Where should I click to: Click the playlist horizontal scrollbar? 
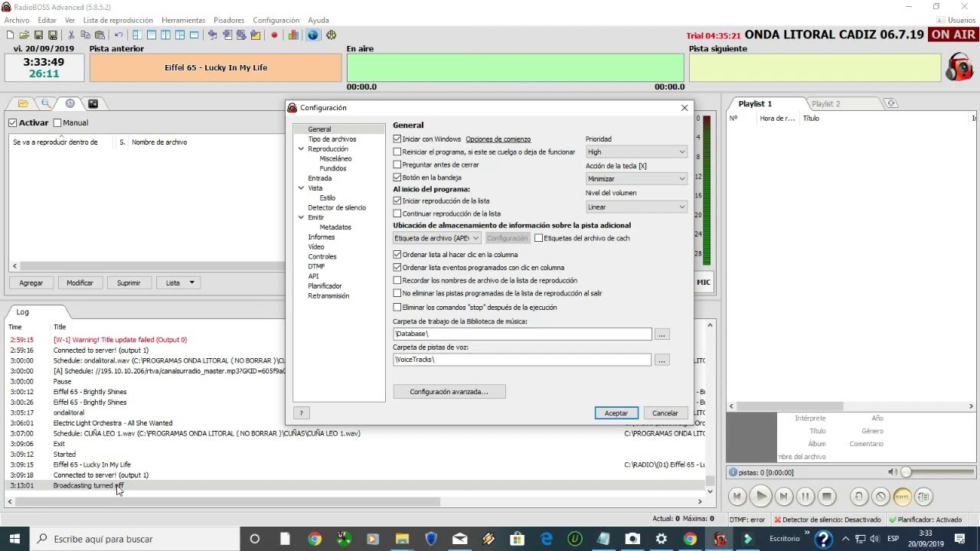tap(790, 406)
